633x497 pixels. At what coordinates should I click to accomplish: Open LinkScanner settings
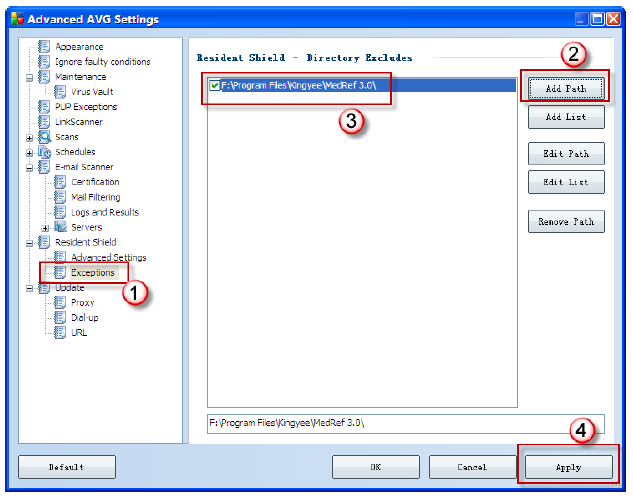pyautogui.click(x=79, y=122)
